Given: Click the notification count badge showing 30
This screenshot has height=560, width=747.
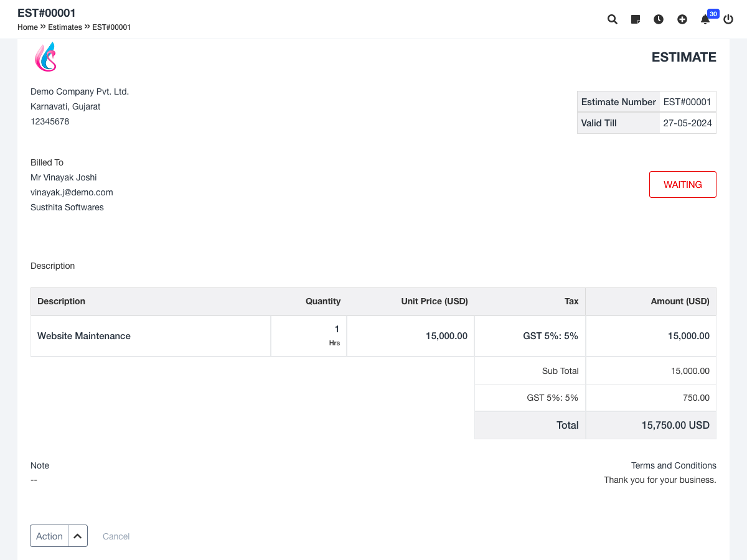Looking at the screenshot, I should click(713, 14).
